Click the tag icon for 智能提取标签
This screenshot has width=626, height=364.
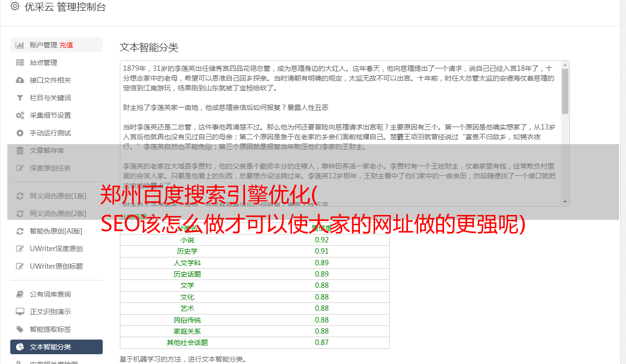pyautogui.click(x=20, y=329)
